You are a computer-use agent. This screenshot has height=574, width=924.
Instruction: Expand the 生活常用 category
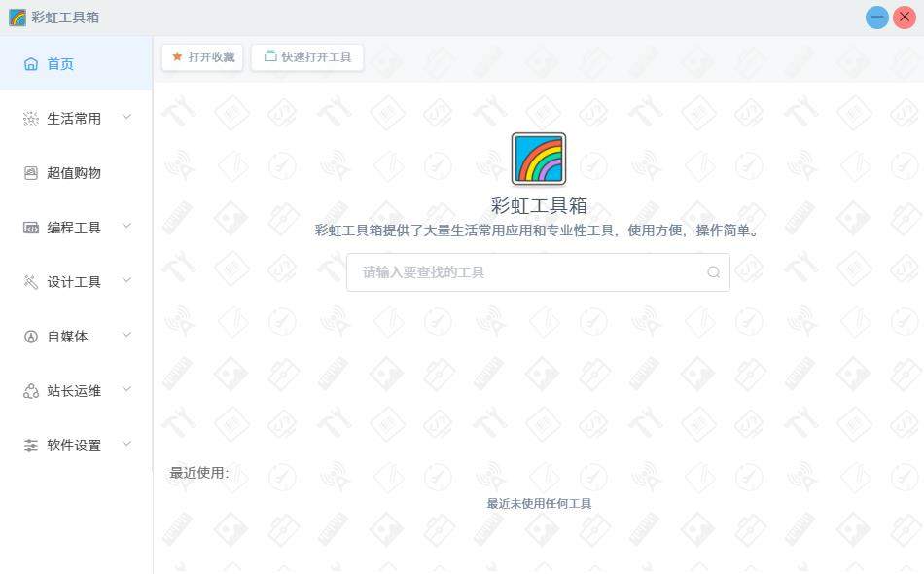126,118
